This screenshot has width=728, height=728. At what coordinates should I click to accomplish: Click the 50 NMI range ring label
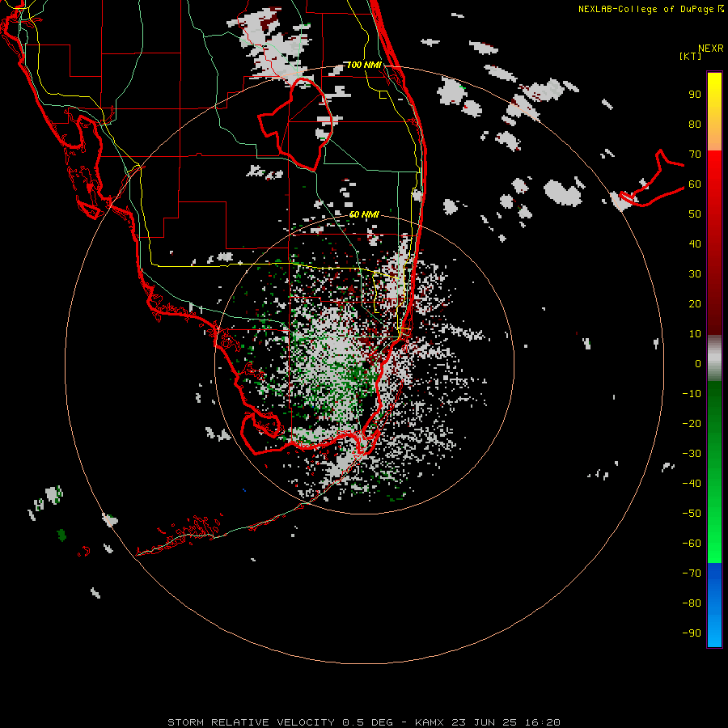(x=365, y=214)
